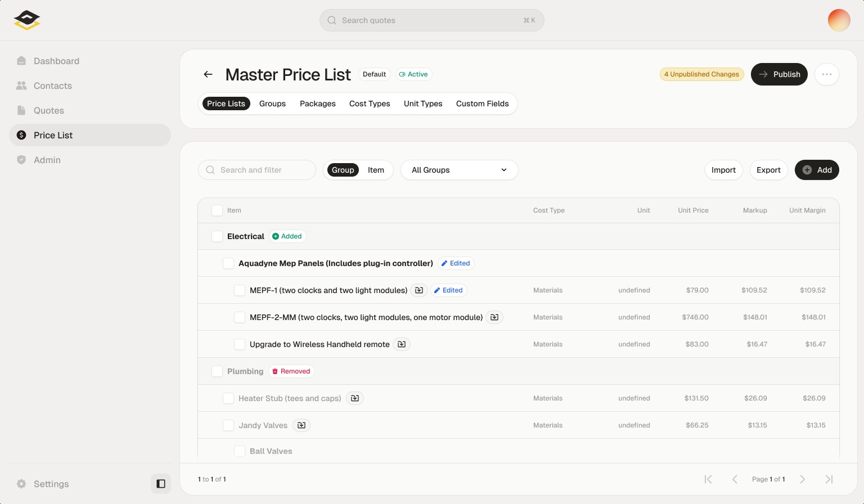This screenshot has height=504, width=864.
Task: Focus the Search quotes field
Action: (x=432, y=20)
